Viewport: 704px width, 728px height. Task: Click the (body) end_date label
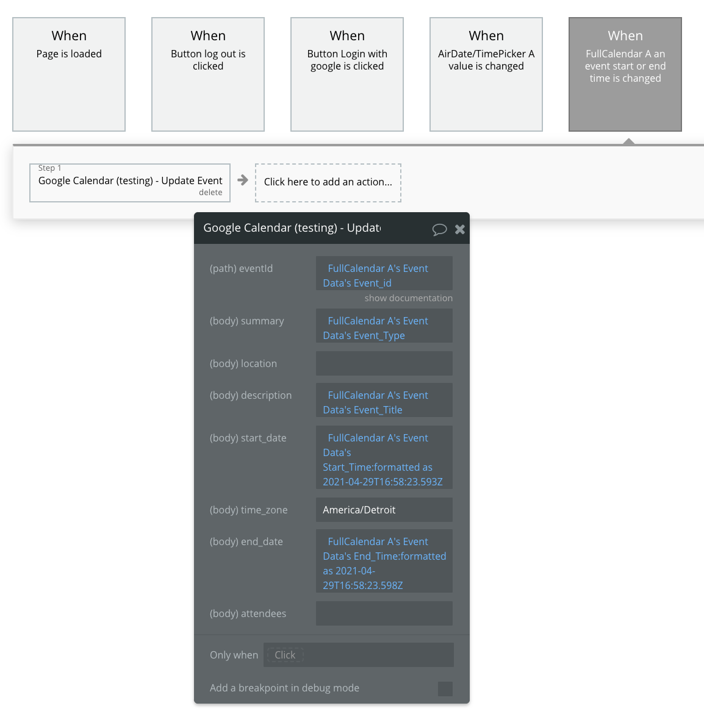[x=246, y=541]
